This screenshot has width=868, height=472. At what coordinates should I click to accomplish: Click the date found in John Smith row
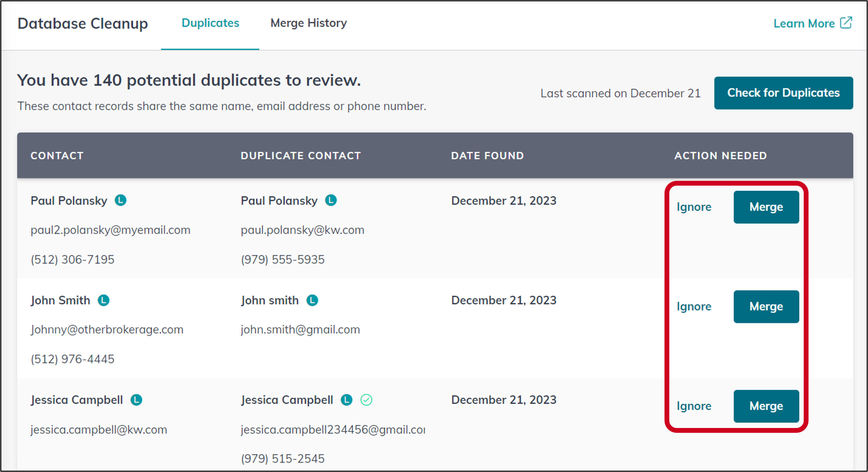click(x=504, y=300)
